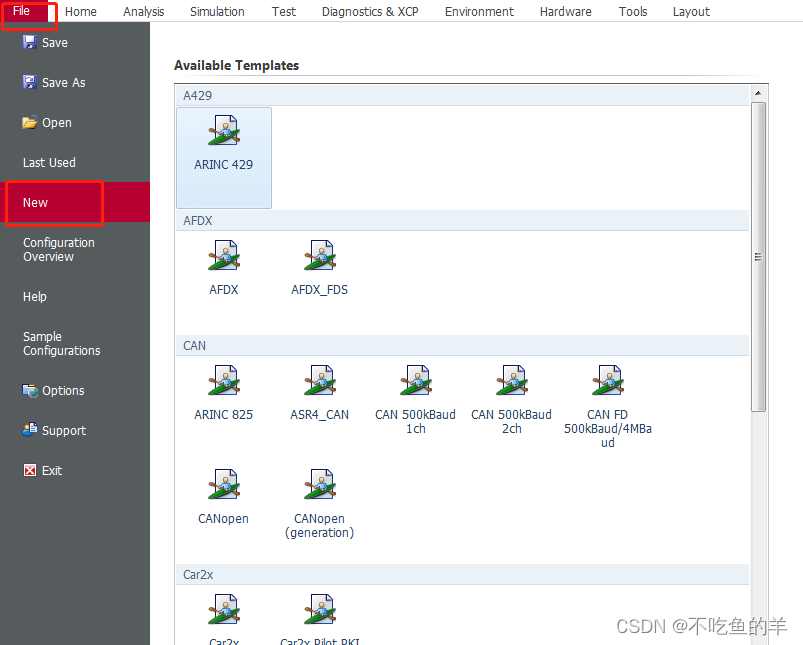Click the CANopen label text

point(223,518)
